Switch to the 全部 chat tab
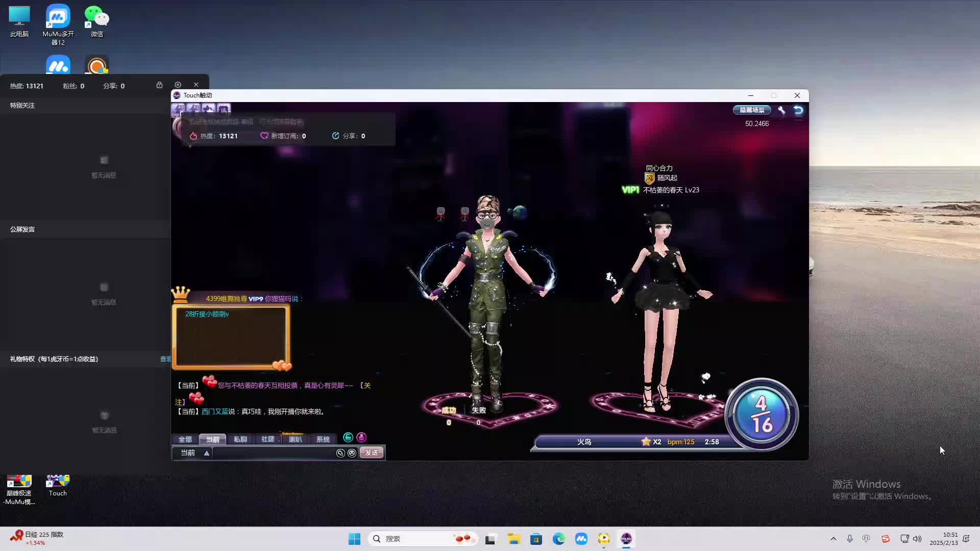The width and height of the screenshot is (980, 551). point(185,439)
